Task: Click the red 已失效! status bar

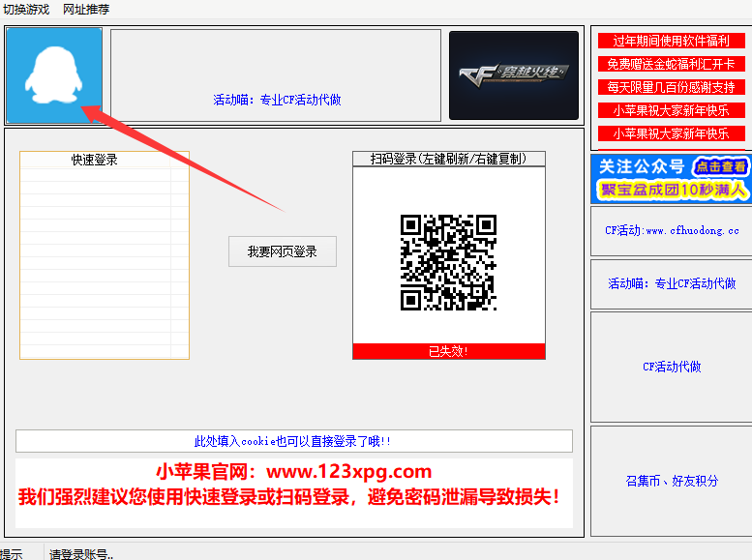Action: [x=449, y=351]
